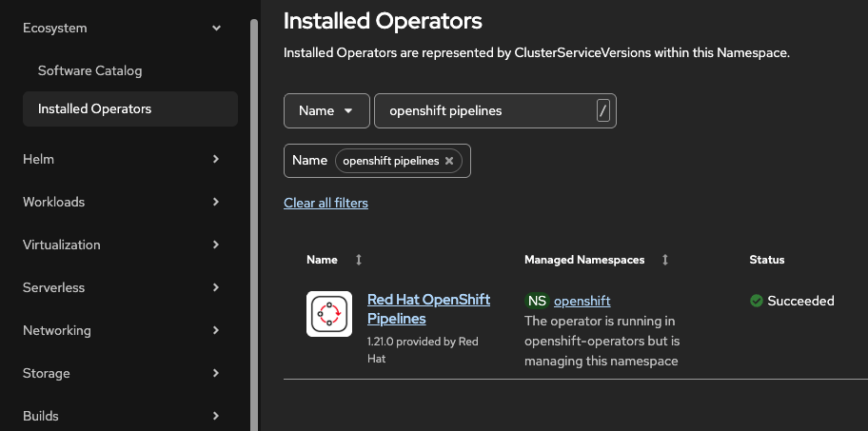The height and width of the screenshot is (431, 868).
Task: Click the green Succeeded status checkmark icon
Action: pyautogui.click(x=757, y=301)
